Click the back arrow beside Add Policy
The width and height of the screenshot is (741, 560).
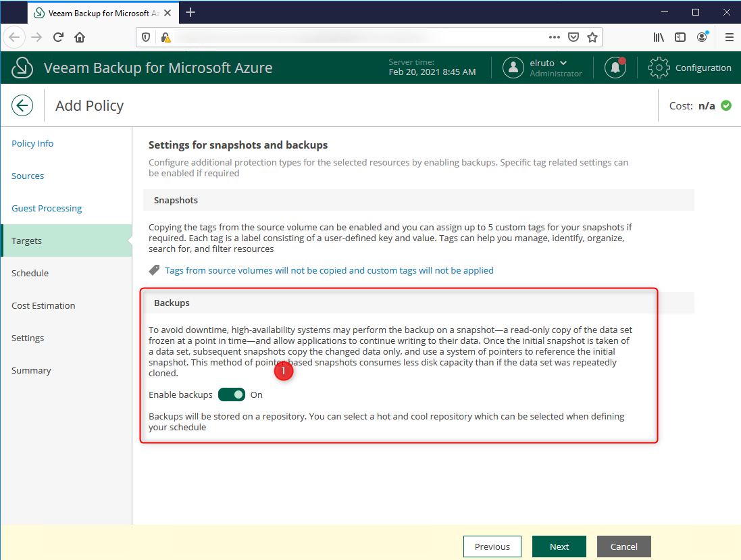click(22, 105)
